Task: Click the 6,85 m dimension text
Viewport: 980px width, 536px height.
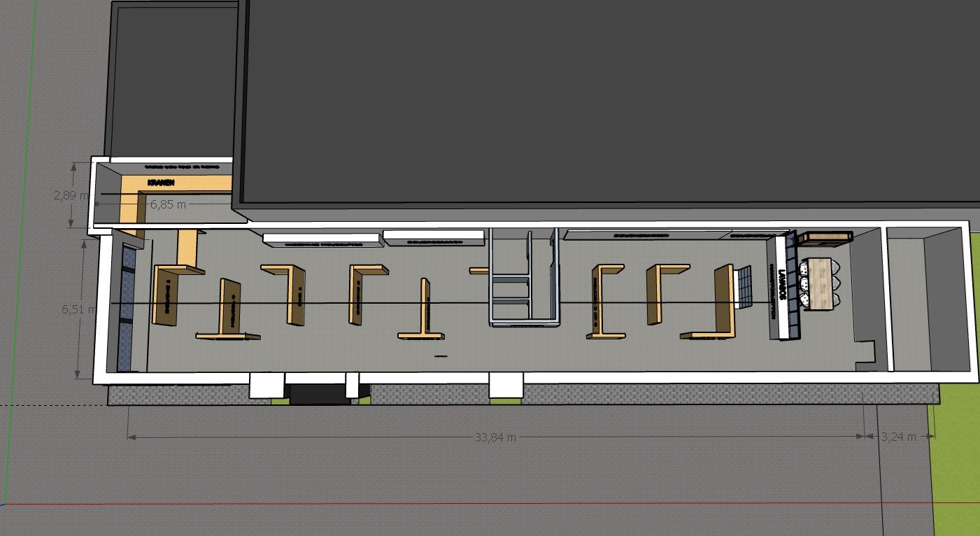Action: pos(168,204)
